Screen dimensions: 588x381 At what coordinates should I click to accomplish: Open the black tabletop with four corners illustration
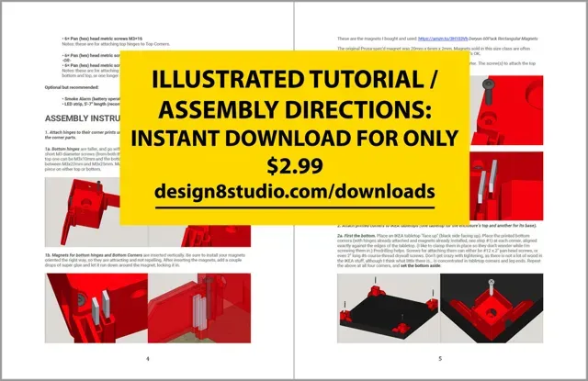(388, 308)
